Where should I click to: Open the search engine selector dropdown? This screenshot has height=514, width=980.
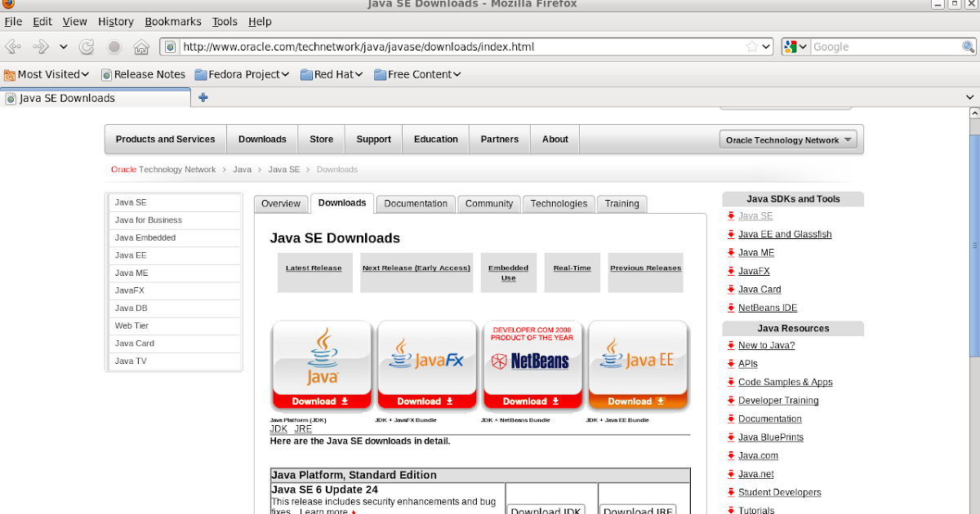803,47
